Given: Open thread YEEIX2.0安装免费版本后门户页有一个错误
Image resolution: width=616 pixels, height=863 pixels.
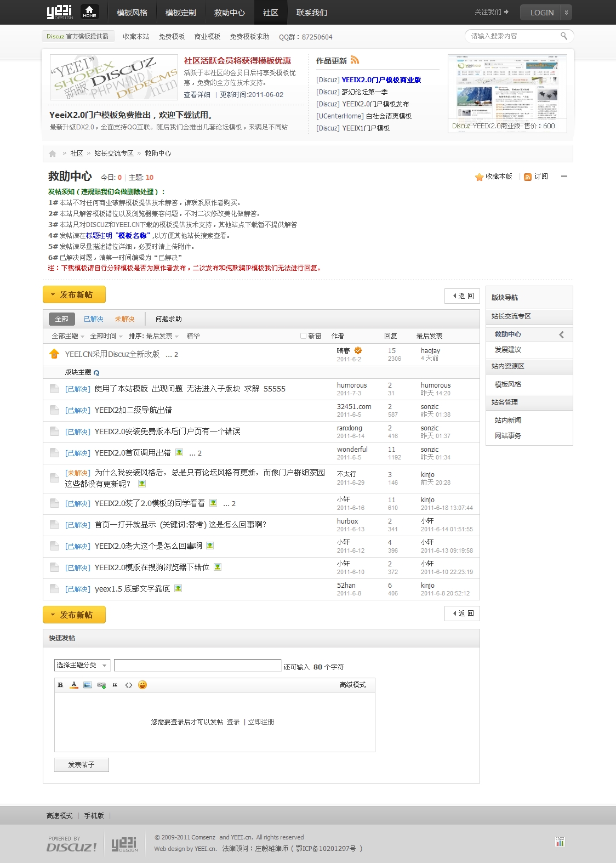Looking at the screenshot, I should [168, 431].
